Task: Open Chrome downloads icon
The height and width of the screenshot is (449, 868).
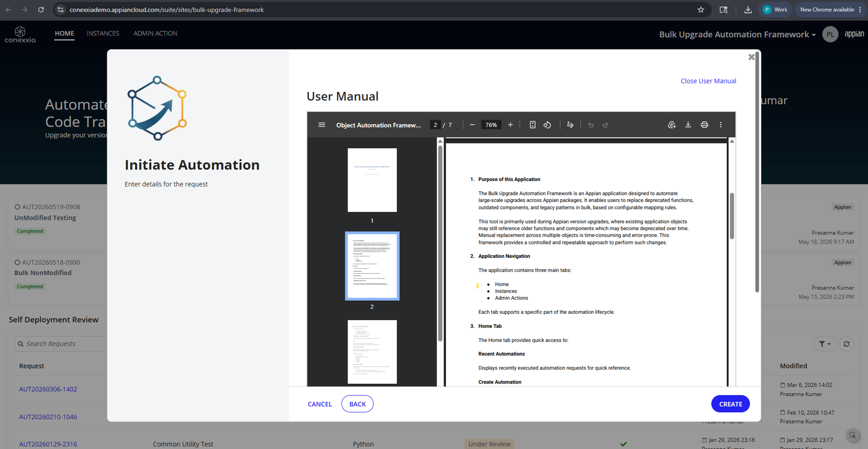Action: click(748, 9)
